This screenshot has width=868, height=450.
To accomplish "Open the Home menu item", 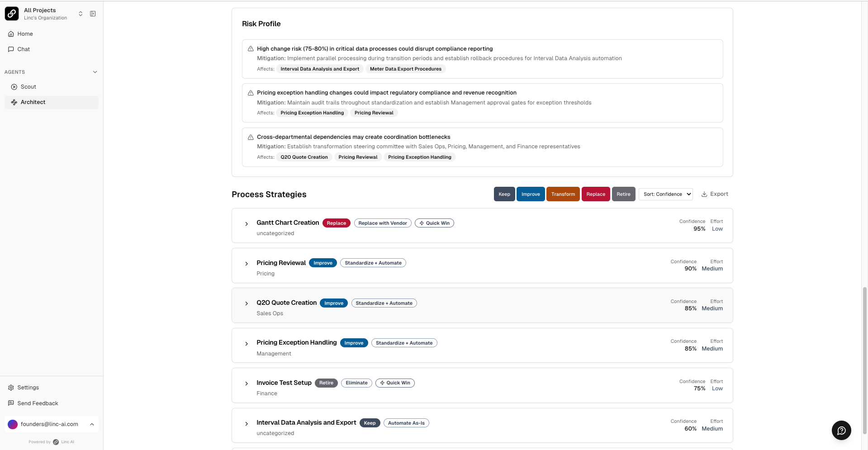I will pos(25,34).
